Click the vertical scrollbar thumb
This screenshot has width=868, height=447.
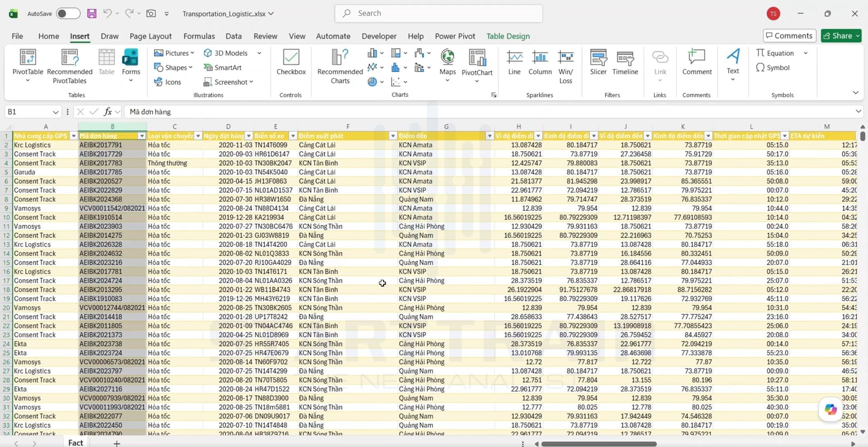[863, 136]
